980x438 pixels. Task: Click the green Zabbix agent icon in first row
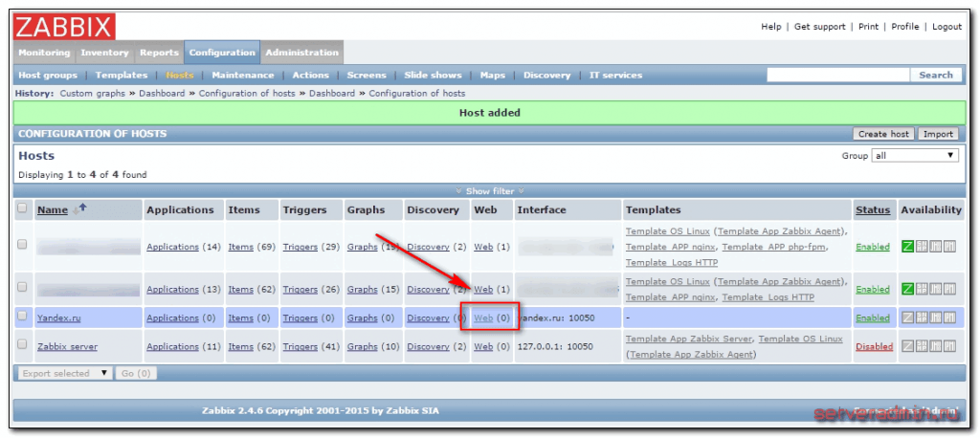(908, 247)
